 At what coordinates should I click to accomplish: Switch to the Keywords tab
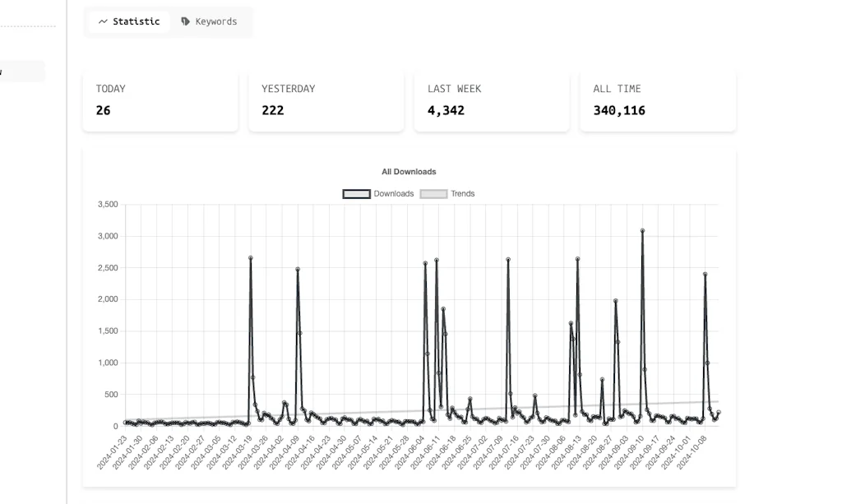coord(210,21)
